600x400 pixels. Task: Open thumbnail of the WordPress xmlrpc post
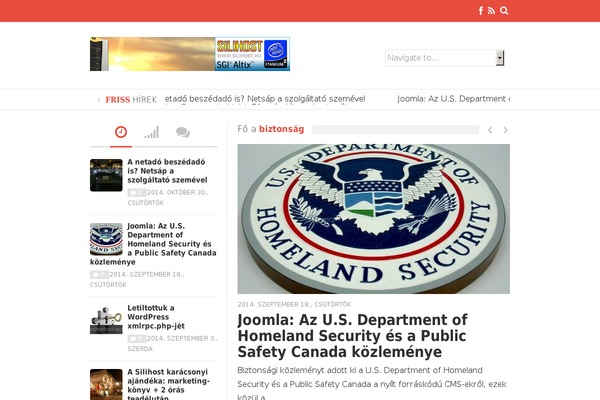coord(106,320)
